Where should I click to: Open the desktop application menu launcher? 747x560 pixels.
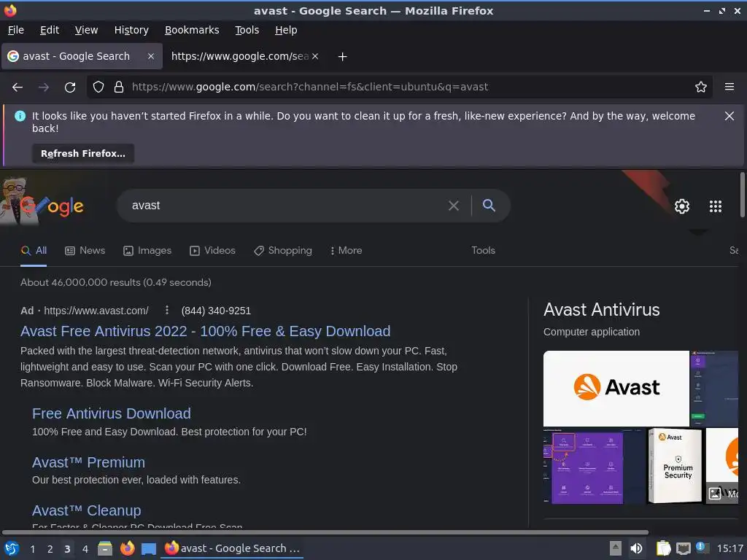click(x=12, y=548)
